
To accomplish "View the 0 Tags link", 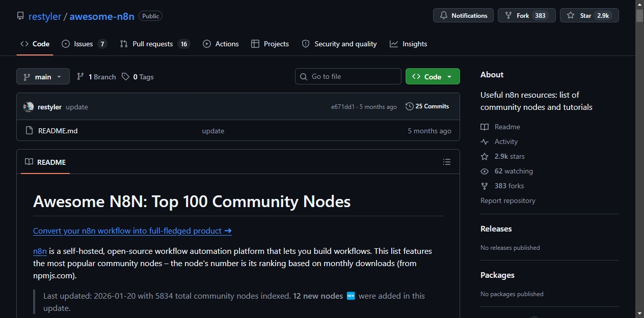I will [x=138, y=77].
